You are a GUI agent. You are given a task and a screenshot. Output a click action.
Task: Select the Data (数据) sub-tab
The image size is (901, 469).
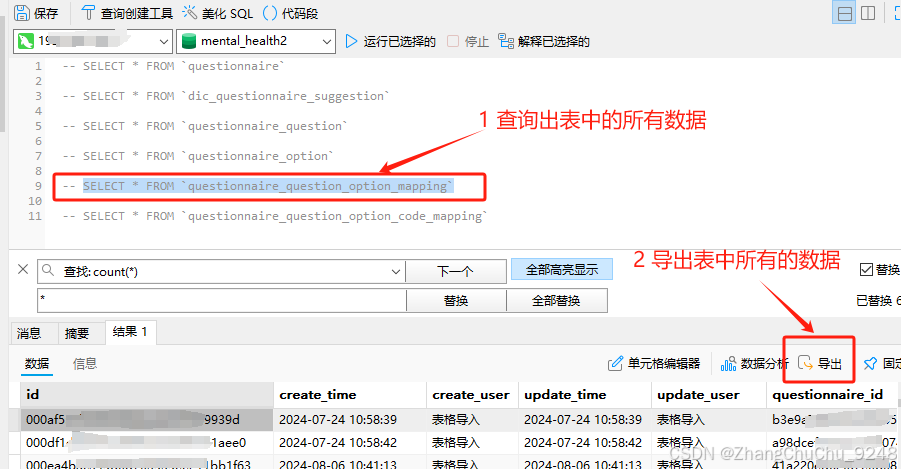pyautogui.click(x=37, y=364)
